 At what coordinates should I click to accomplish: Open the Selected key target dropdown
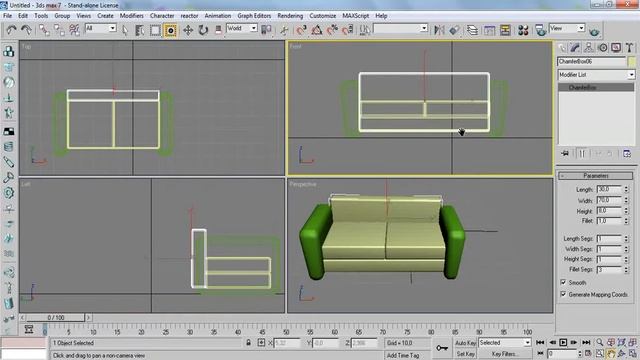(505, 342)
